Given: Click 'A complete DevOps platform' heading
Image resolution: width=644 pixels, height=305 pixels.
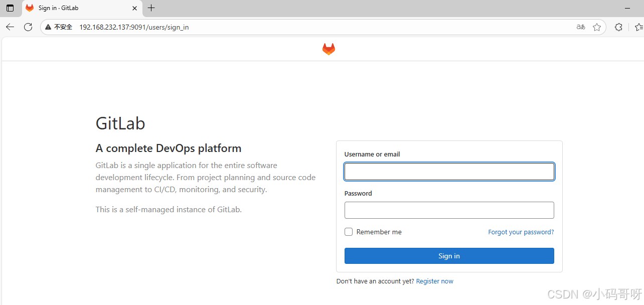Looking at the screenshot, I should (x=169, y=148).
